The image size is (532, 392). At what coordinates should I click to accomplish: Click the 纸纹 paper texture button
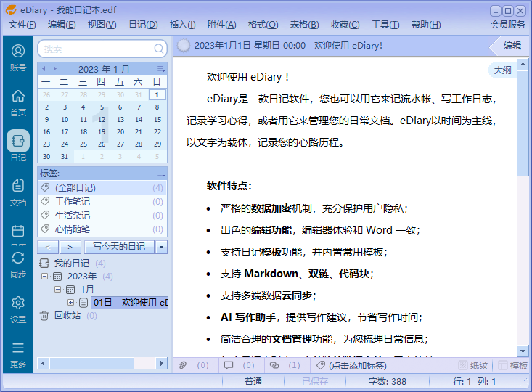pyautogui.click(x=473, y=366)
